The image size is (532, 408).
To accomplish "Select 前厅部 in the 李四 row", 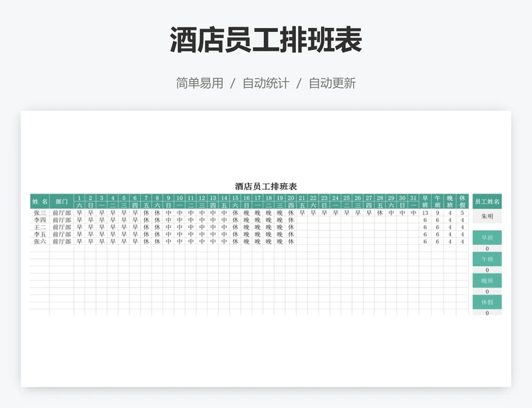I will pos(61,220).
